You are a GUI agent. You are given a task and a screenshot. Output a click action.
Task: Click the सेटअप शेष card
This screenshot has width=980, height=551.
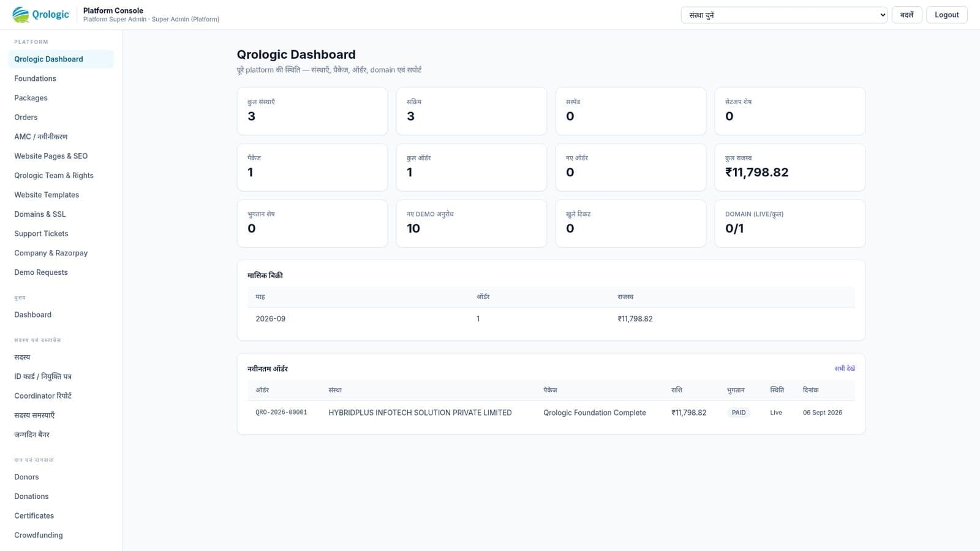coord(790,111)
